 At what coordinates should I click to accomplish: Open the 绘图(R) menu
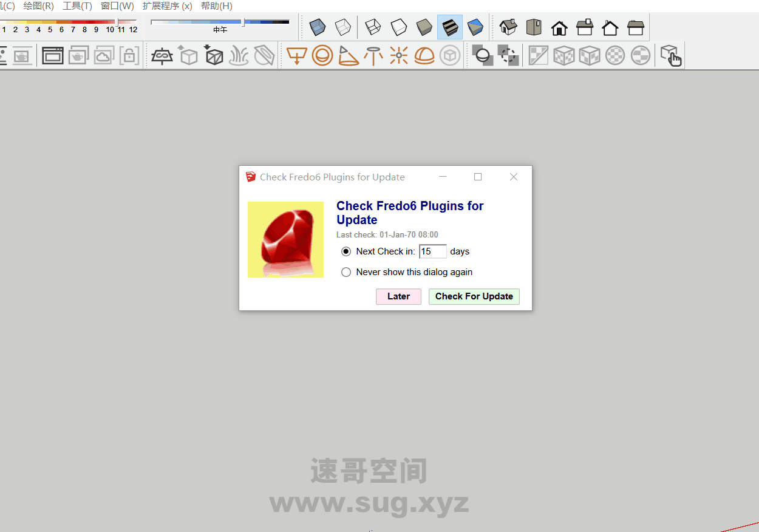39,6
